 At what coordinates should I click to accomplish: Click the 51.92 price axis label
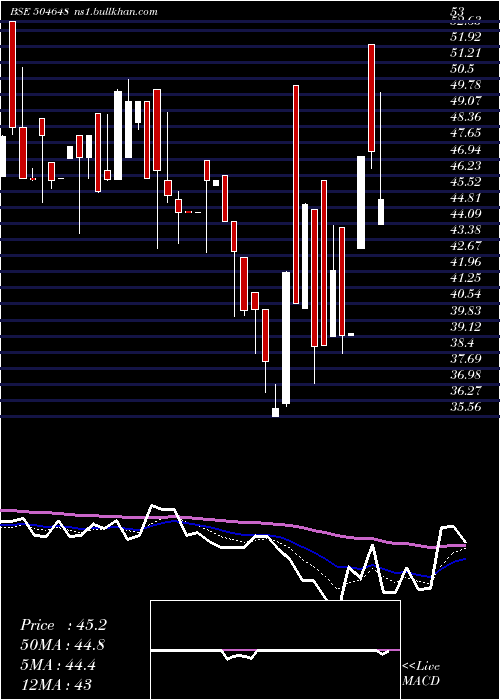tap(466, 37)
